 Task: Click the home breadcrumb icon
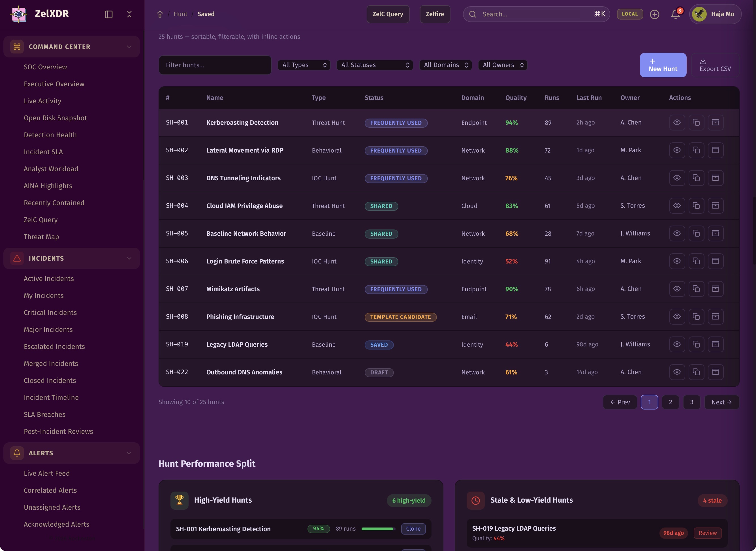point(160,14)
